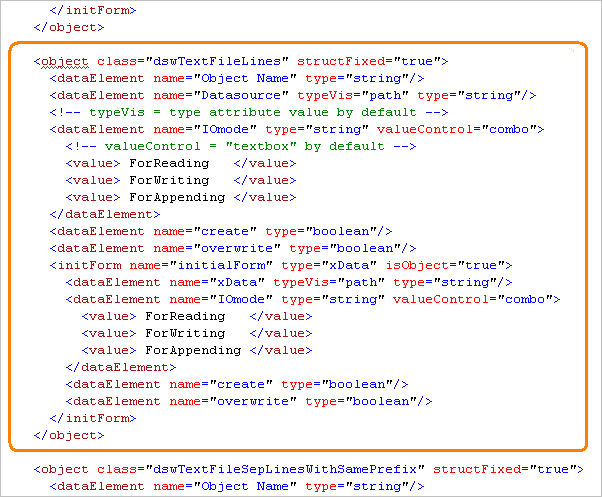
Task: Select the "initialForm" name value
Action: (221, 265)
